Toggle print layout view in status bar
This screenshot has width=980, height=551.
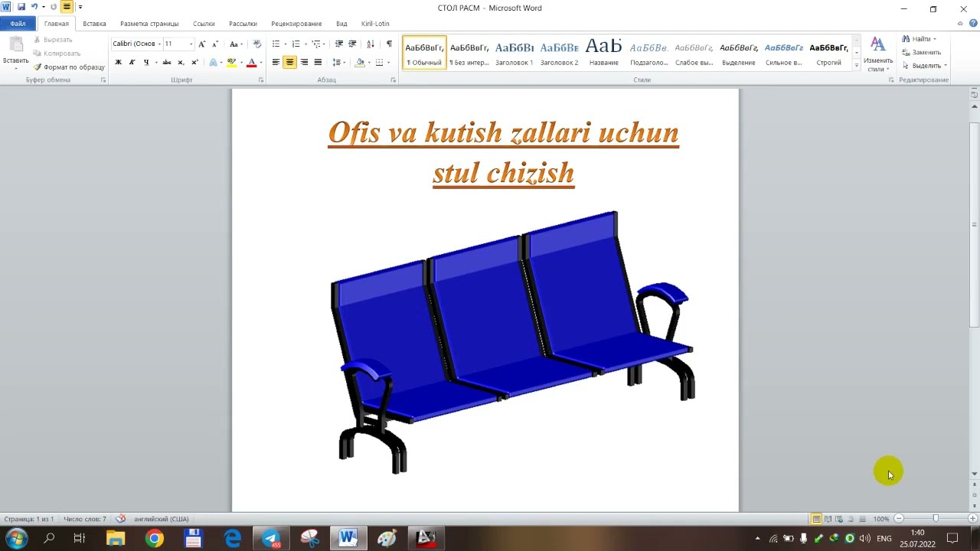coord(816,519)
